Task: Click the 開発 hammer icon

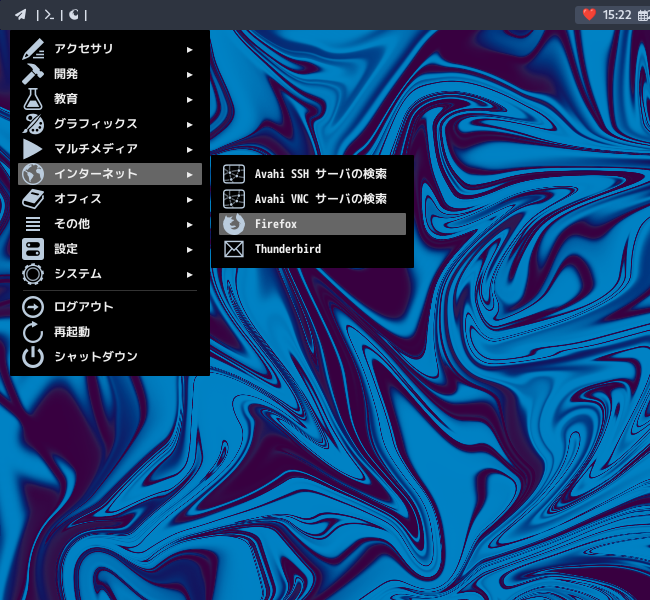Action: (x=33, y=74)
